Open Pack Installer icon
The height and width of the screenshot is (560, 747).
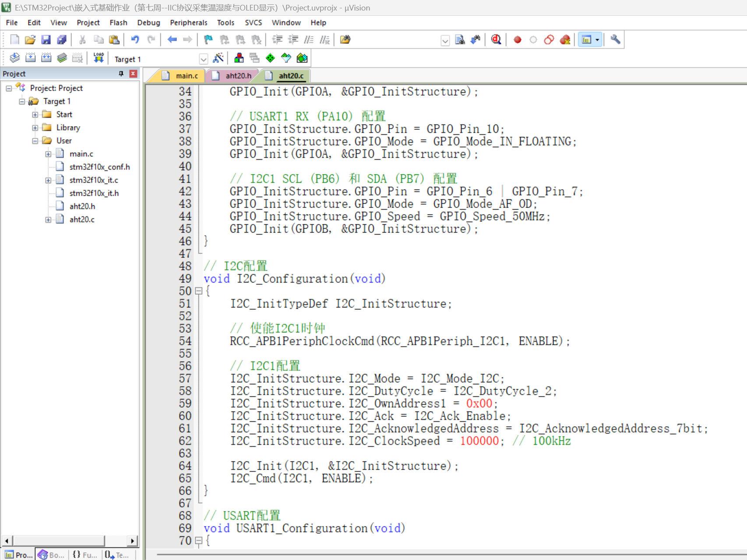pyautogui.click(x=302, y=58)
